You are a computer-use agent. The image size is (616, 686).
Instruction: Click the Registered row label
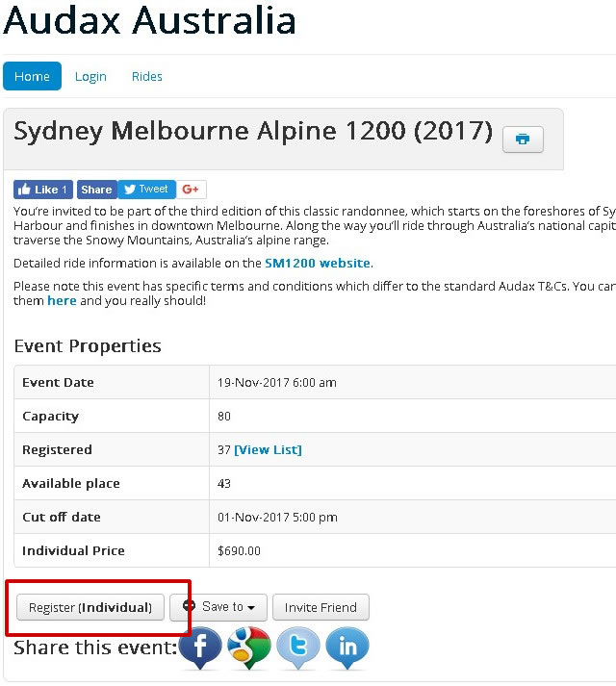[x=58, y=449]
